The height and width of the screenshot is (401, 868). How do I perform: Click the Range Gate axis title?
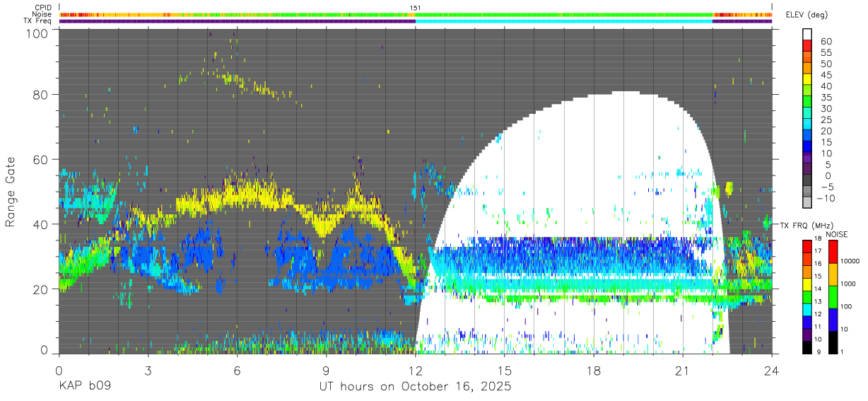pyautogui.click(x=11, y=192)
